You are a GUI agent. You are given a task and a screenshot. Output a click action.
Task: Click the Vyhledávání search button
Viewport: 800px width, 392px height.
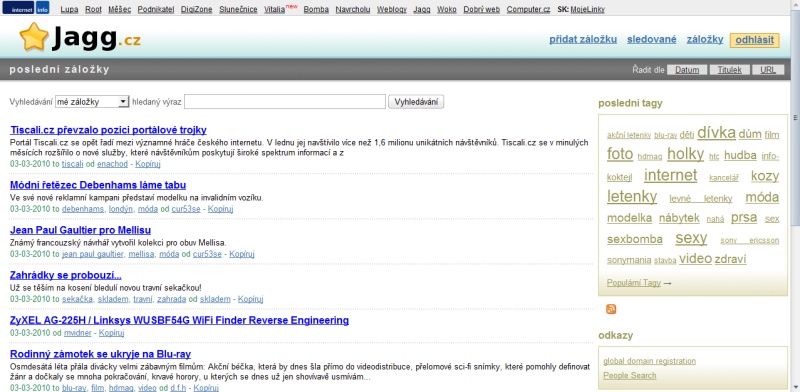click(x=416, y=102)
